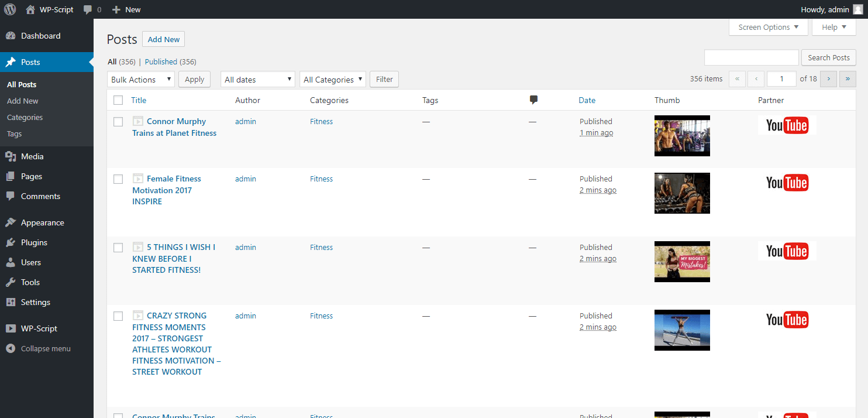Select checkbox for 5 THINGS I WISH post
Image resolution: width=868 pixels, height=418 pixels.
click(118, 248)
